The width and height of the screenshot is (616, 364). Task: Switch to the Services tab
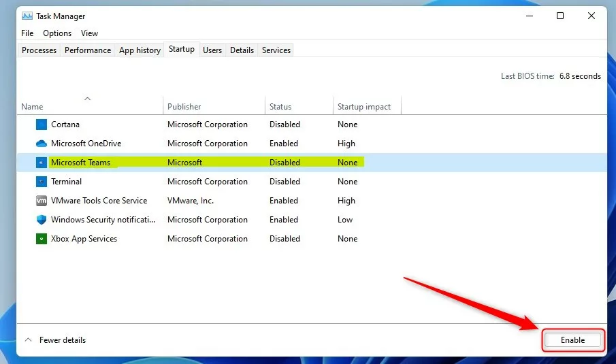tap(276, 50)
